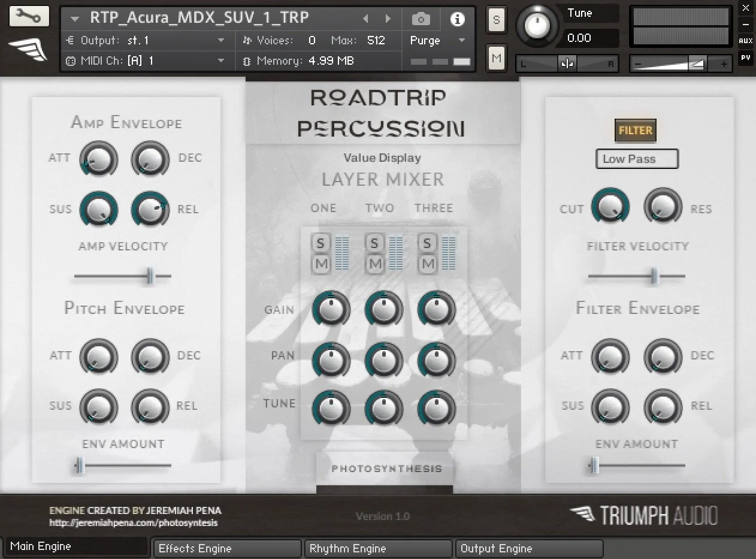This screenshot has height=559, width=756.
Task: Mute layer THREE with its M button
Action: pyautogui.click(x=427, y=263)
